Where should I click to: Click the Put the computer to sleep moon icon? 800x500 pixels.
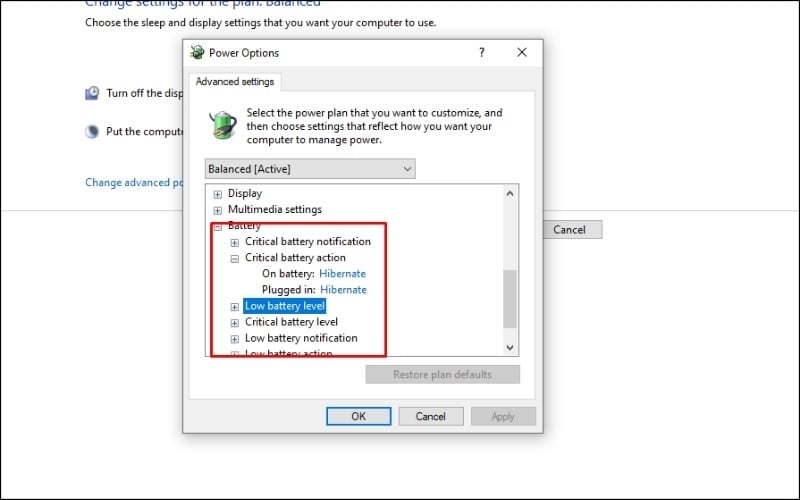click(92, 132)
